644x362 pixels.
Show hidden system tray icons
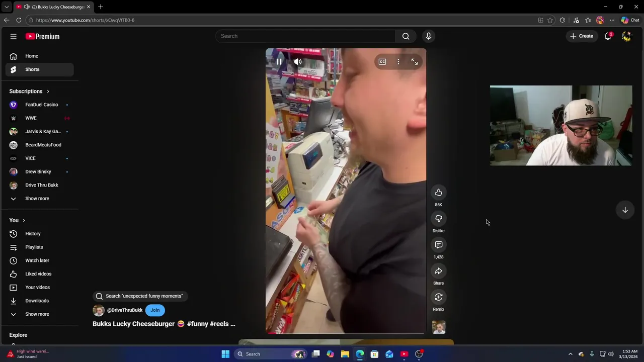[570, 354]
